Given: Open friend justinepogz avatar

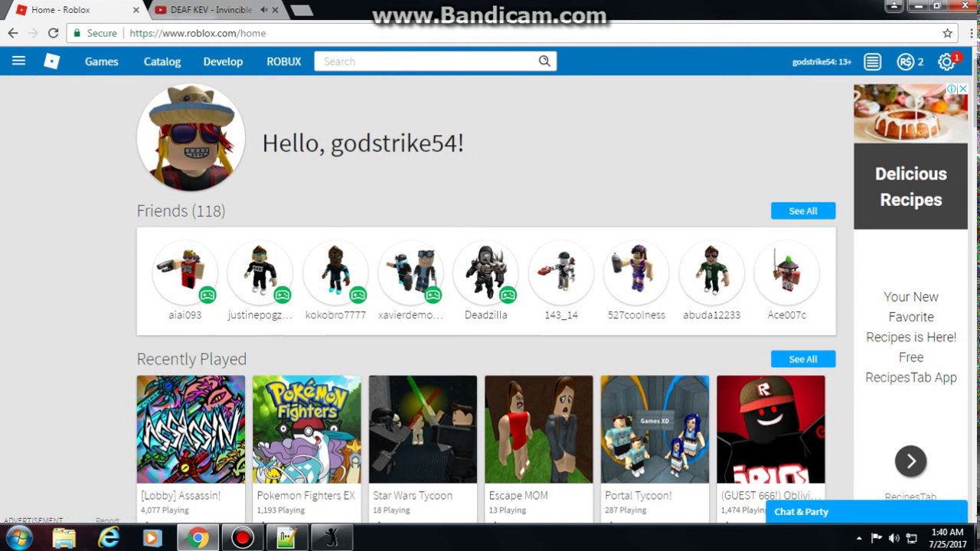Looking at the screenshot, I should click(260, 272).
